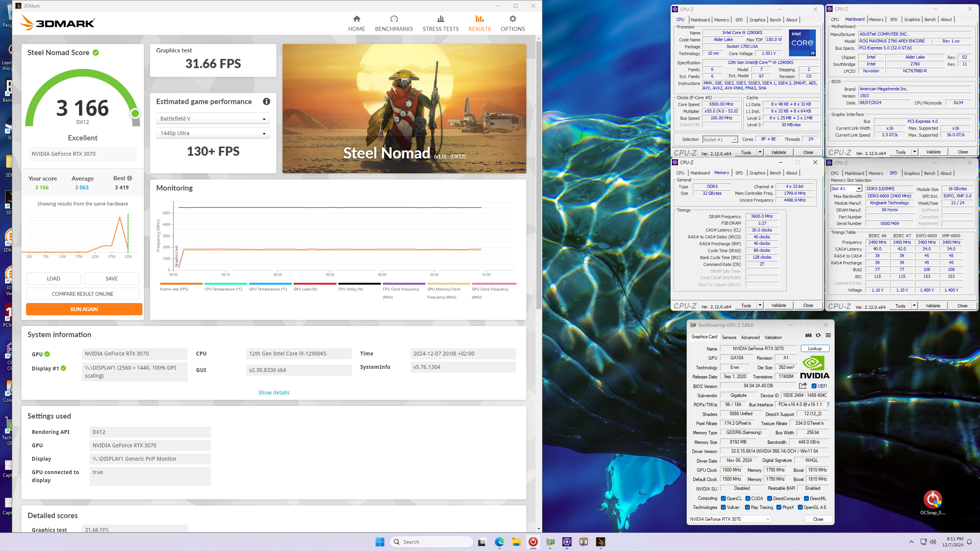Expand Tools arrow in the Mainboard tab CPU-Z window
The width and height of the screenshot is (980, 551).
click(x=915, y=152)
